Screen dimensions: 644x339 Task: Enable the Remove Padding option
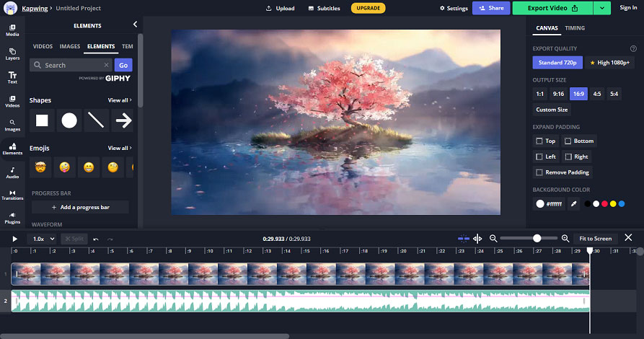563,172
